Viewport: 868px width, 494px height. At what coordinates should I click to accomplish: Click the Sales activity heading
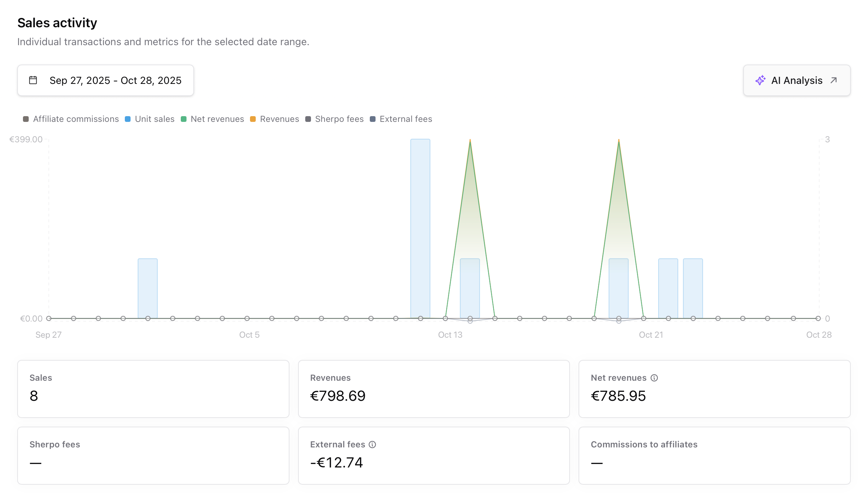pos(57,22)
